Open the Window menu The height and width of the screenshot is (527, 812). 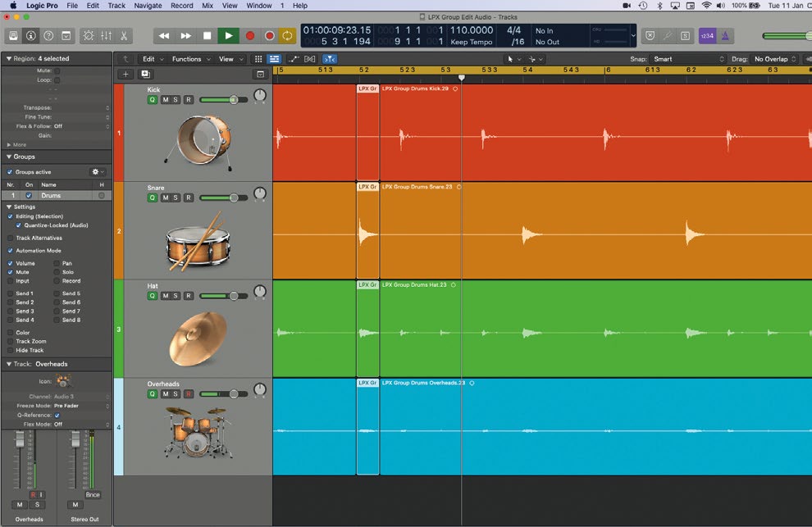(x=259, y=6)
